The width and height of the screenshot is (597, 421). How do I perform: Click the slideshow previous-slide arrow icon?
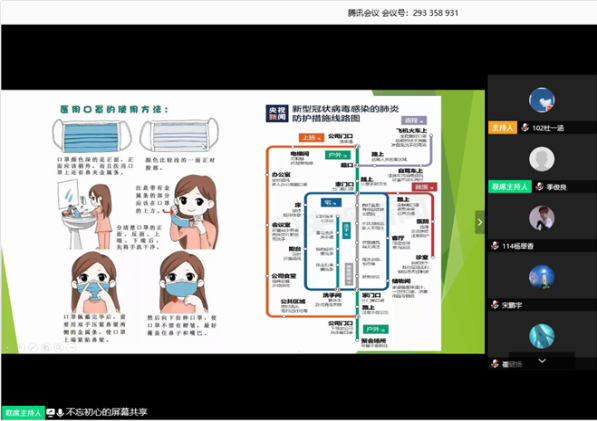8,347
